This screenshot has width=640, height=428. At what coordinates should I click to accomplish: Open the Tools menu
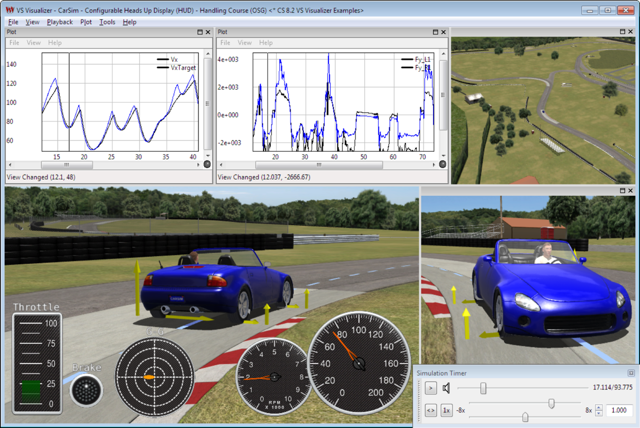tap(106, 21)
